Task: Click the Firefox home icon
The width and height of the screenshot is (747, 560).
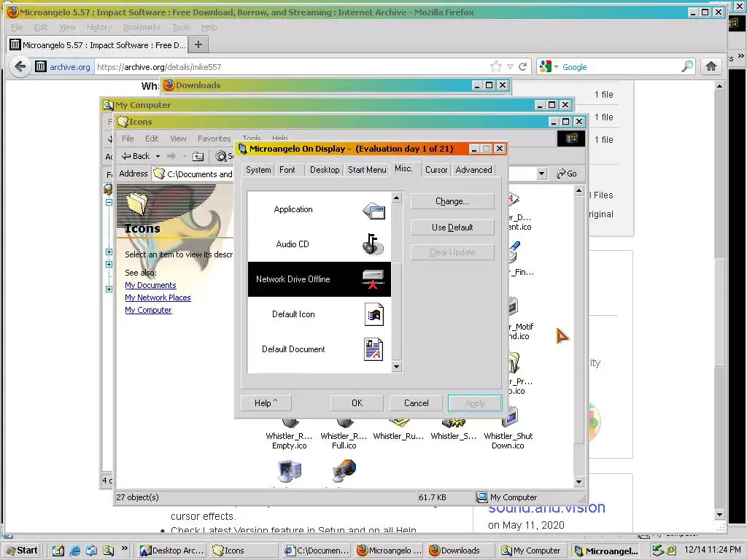Action: (711, 66)
